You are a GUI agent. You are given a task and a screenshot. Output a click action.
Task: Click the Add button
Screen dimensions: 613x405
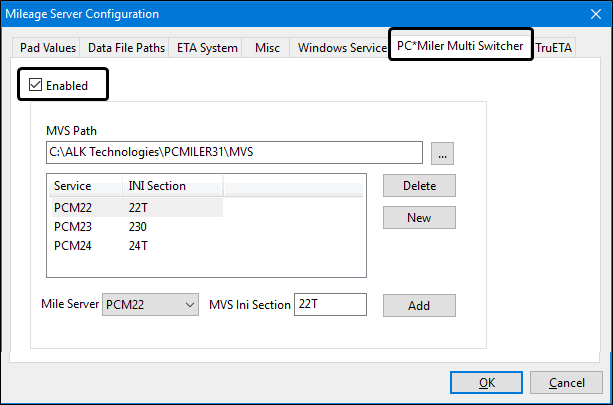419,305
